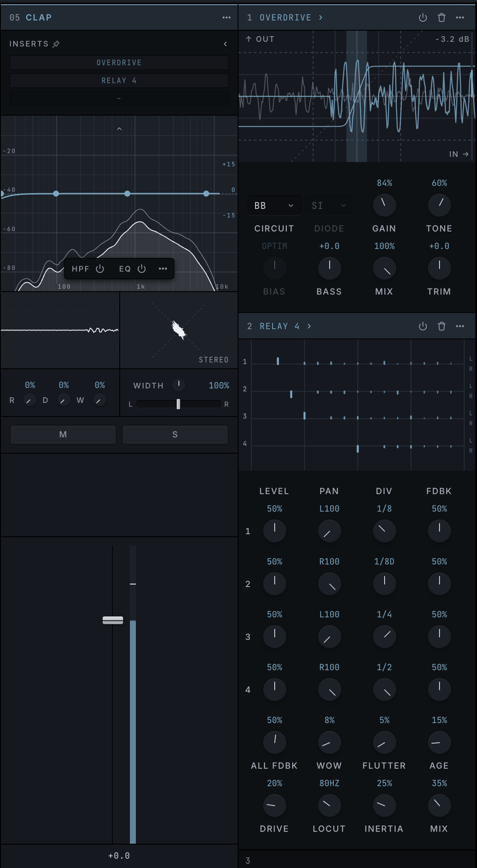Click tap 3 DIV knob at 1/4
This screenshot has height=868, width=477.
click(384, 637)
